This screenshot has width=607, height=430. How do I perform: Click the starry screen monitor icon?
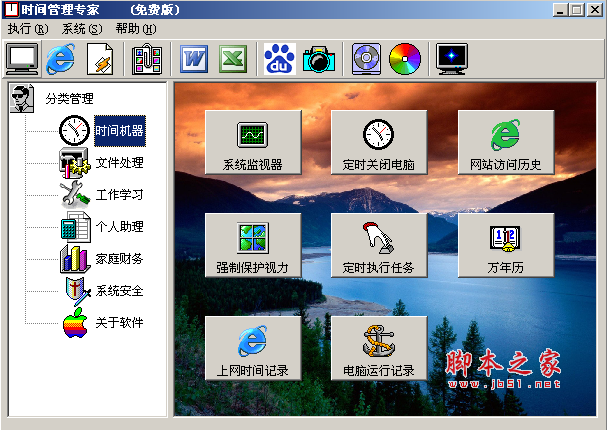coord(452,59)
